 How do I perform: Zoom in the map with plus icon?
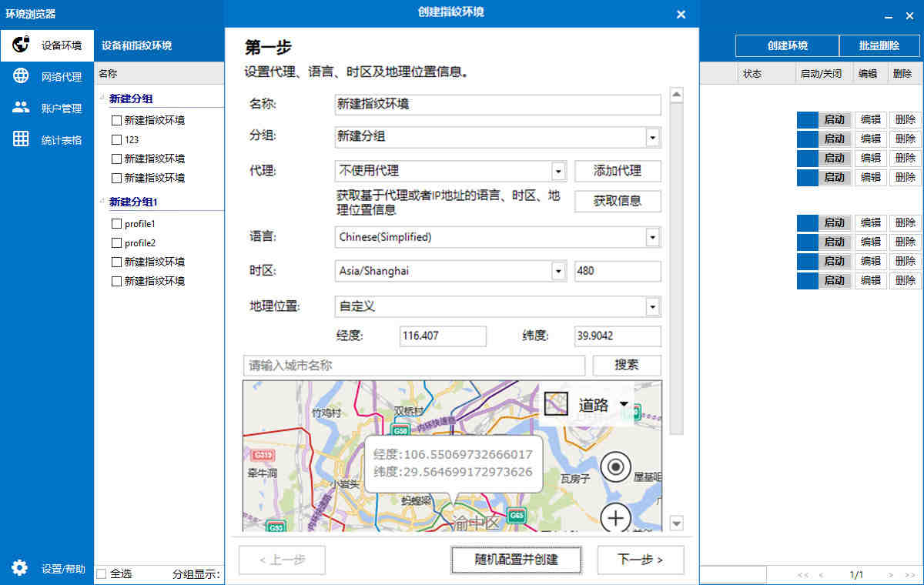(615, 518)
